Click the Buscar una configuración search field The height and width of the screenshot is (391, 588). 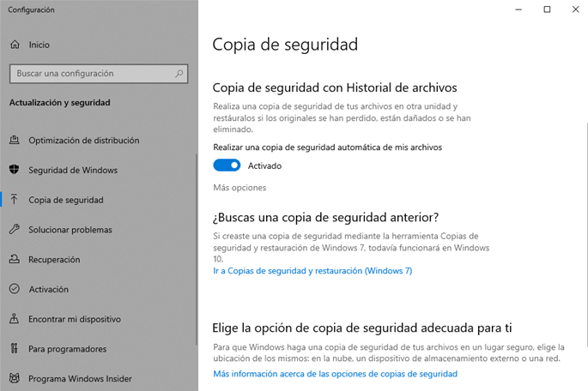(90, 74)
